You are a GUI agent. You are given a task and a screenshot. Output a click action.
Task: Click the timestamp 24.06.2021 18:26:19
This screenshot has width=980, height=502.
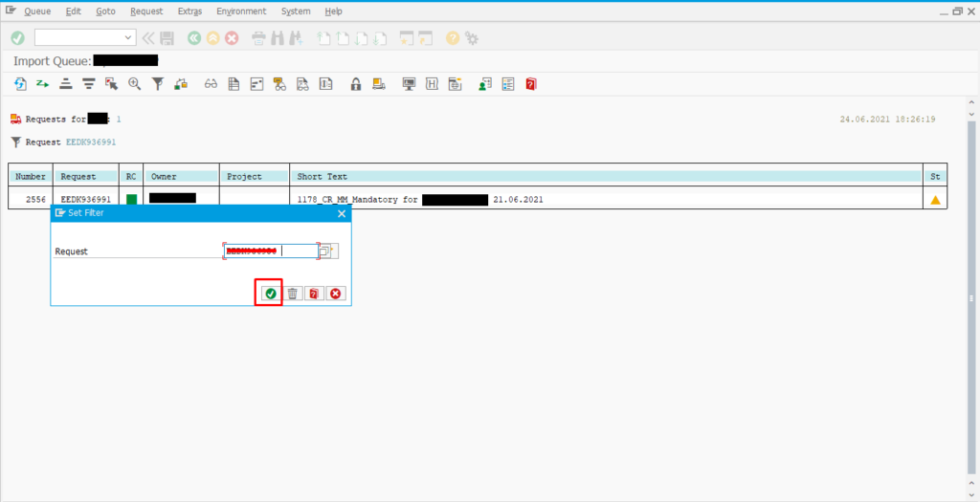(887, 120)
